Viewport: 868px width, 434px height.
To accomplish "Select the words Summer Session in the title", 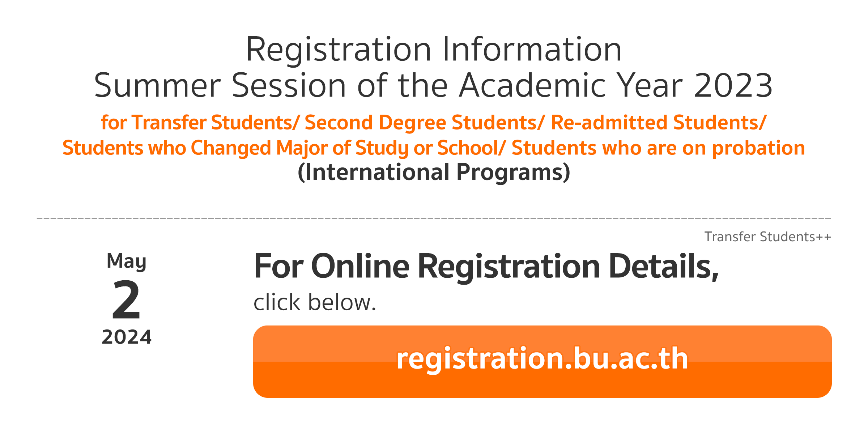I will (x=220, y=85).
